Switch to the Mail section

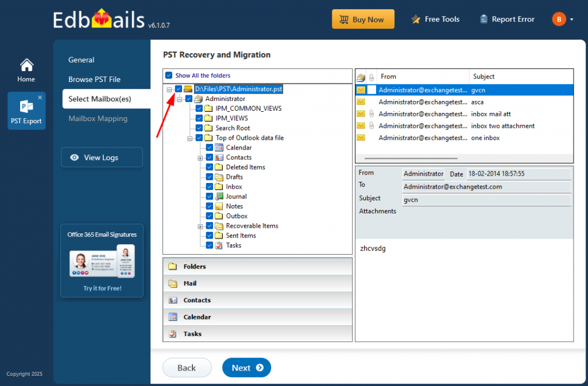(x=258, y=283)
